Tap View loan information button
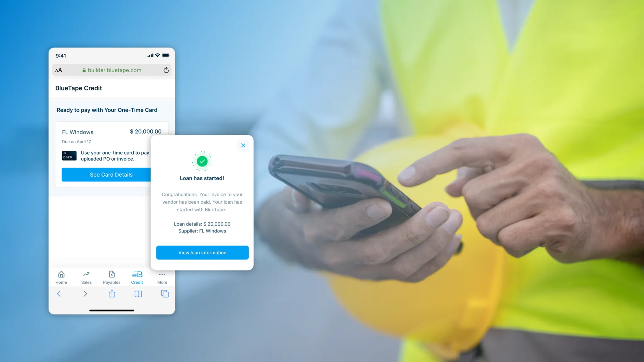 coord(202,252)
